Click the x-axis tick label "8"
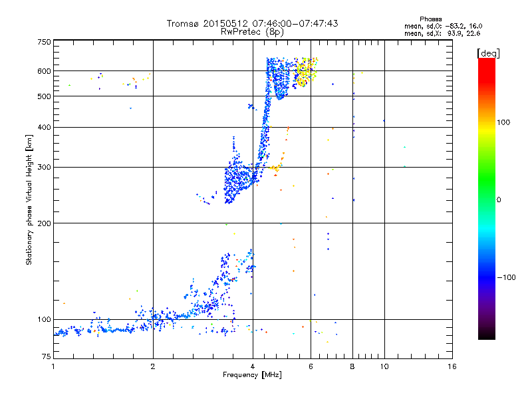The width and height of the screenshot is (532, 399). pos(352,366)
